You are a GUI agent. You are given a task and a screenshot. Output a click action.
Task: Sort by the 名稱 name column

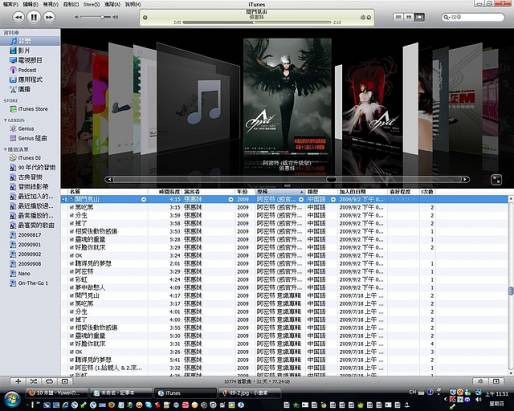point(108,192)
